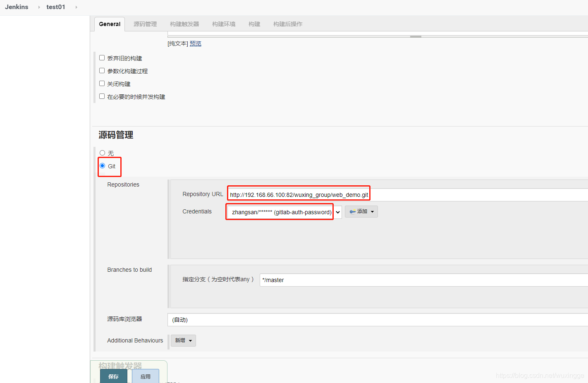Click the branch specifier */master field
Screen dimensions: 588x383
[424, 280]
